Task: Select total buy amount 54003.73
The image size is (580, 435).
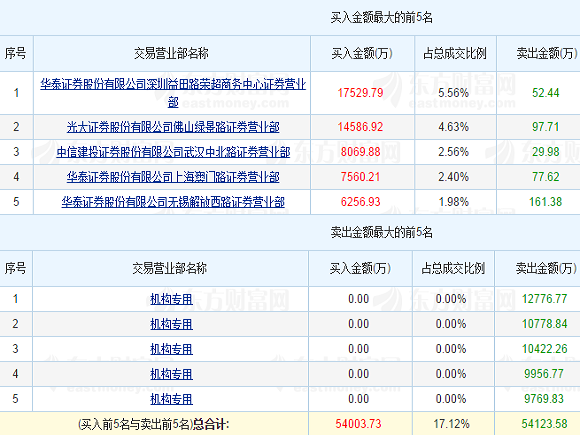Action: pyautogui.click(x=358, y=424)
